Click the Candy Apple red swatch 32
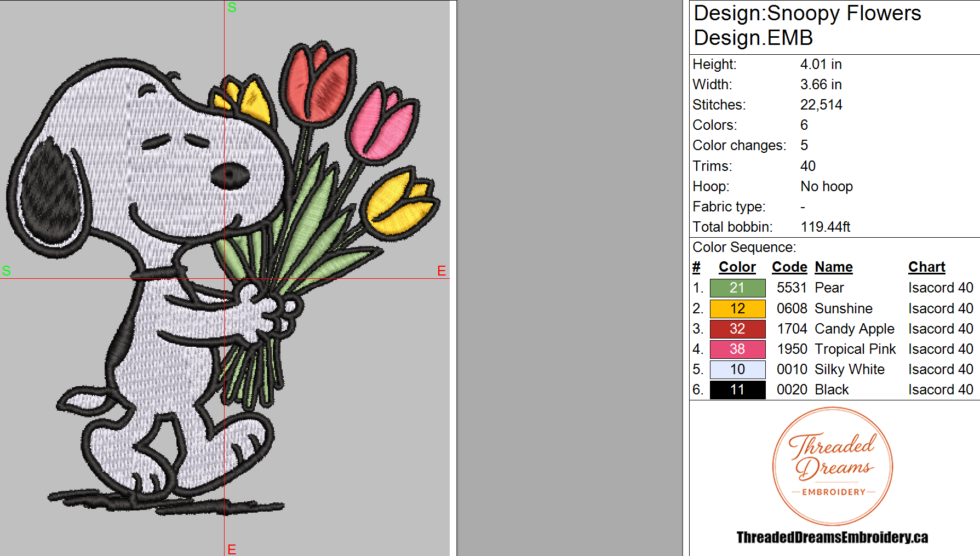This screenshot has width=980, height=556. pos(737,329)
